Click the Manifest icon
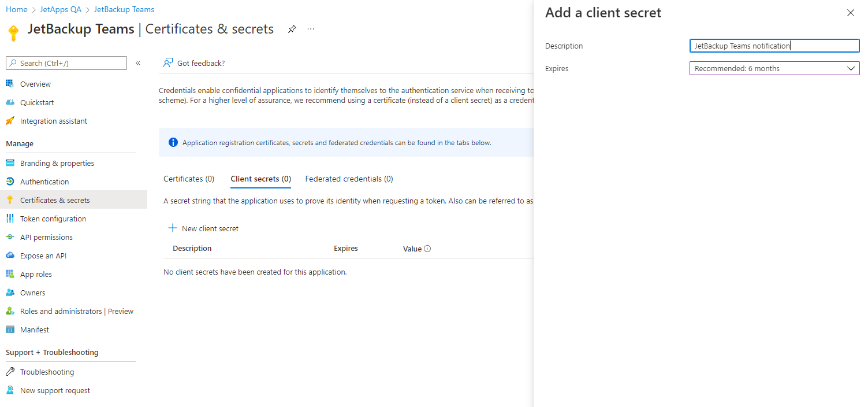The width and height of the screenshot is (868, 407). pyautogui.click(x=10, y=330)
